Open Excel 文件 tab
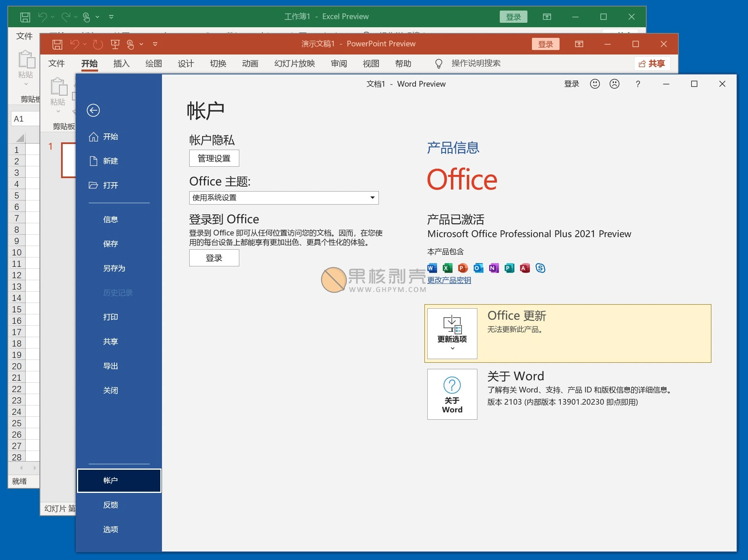This screenshot has width=748, height=560. click(x=24, y=36)
